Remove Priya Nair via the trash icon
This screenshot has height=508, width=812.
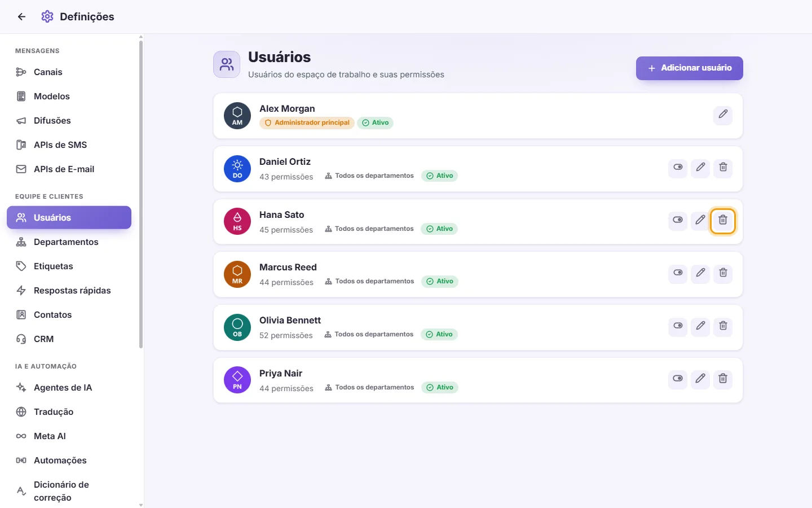point(723,379)
